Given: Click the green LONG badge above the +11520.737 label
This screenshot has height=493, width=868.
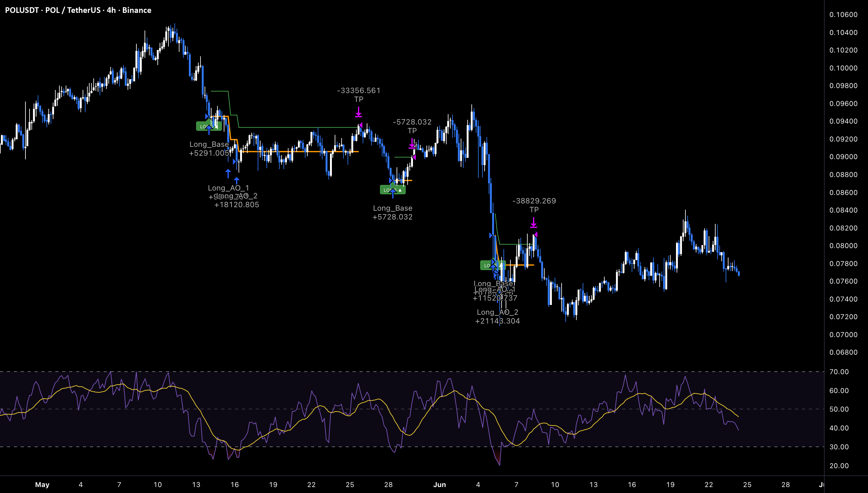Looking at the screenshot, I should (x=493, y=265).
